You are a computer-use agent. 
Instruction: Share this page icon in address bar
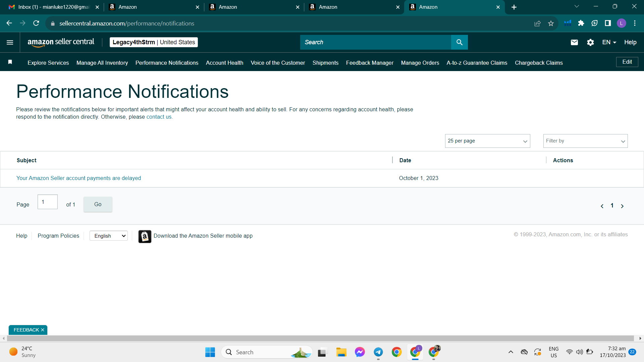pos(537,23)
